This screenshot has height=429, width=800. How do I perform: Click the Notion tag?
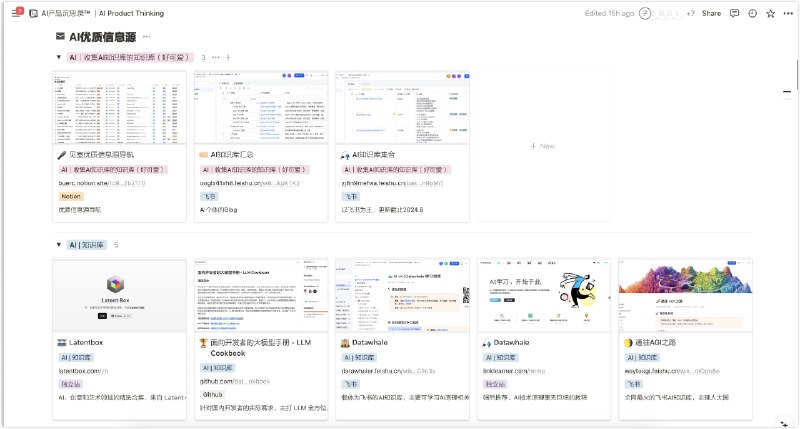[71, 196]
